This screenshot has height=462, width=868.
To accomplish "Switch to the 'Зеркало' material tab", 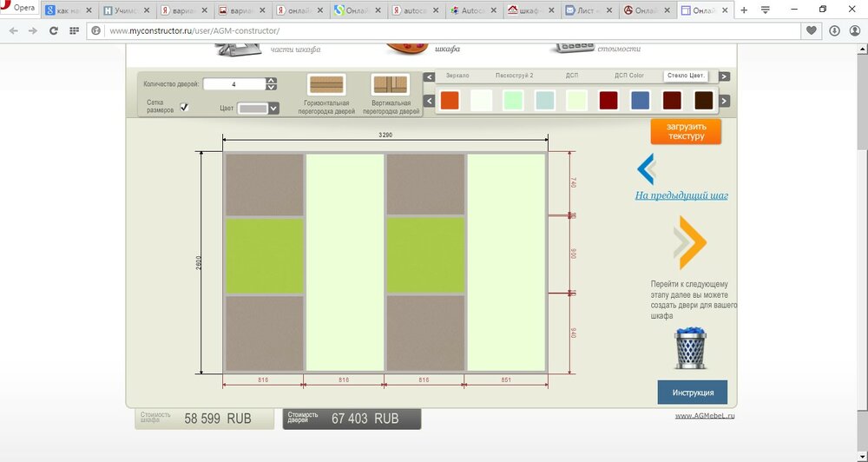I will tap(457, 76).
